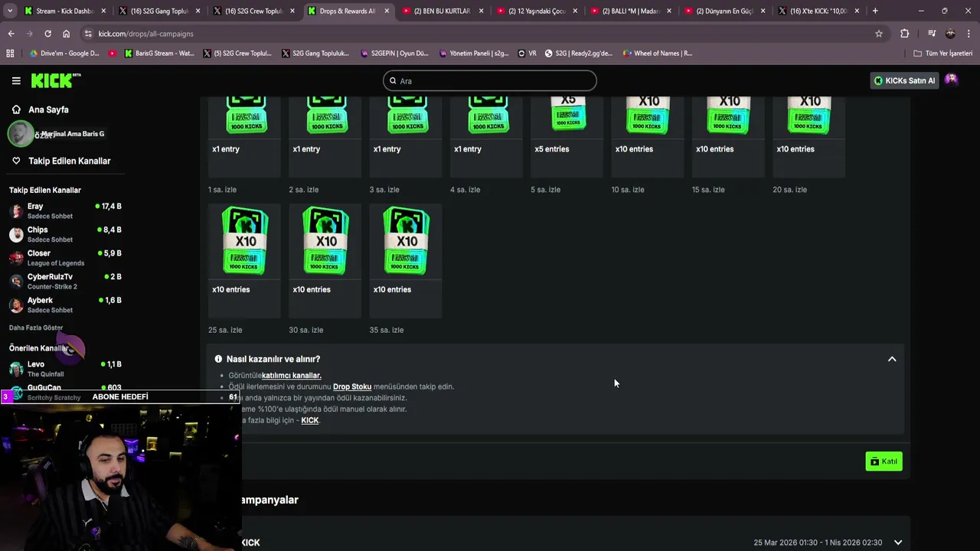Open Closer channel in sidebar
The image size is (980, 551).
(x=65, y=258)
